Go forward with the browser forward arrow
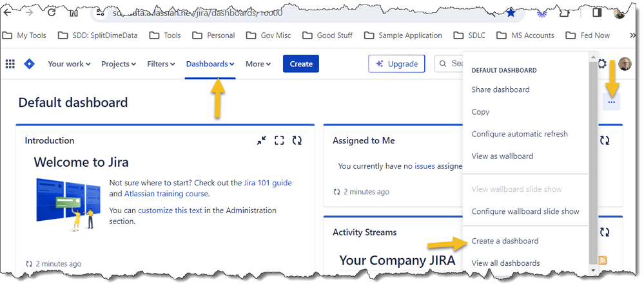 pos(29,12)
